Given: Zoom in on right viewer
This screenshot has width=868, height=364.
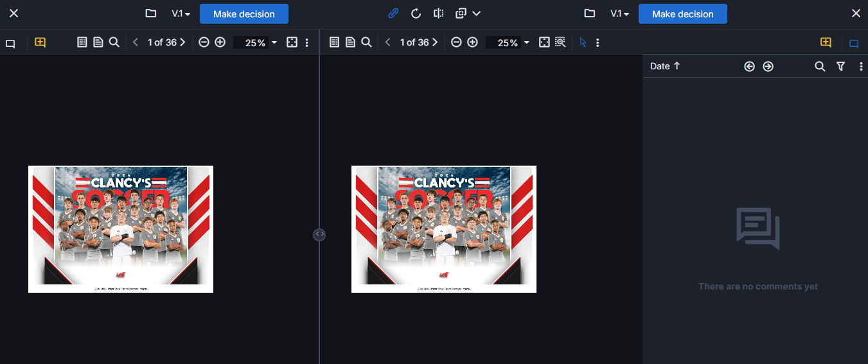Looking at the screenshot, I should coord(472,42).
